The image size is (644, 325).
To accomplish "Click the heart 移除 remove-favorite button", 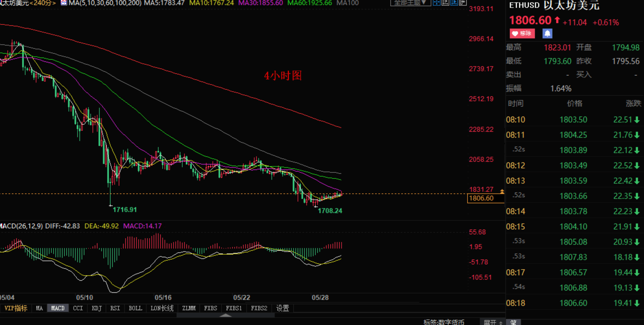I will pyautogui.click(x=522, y=33).
